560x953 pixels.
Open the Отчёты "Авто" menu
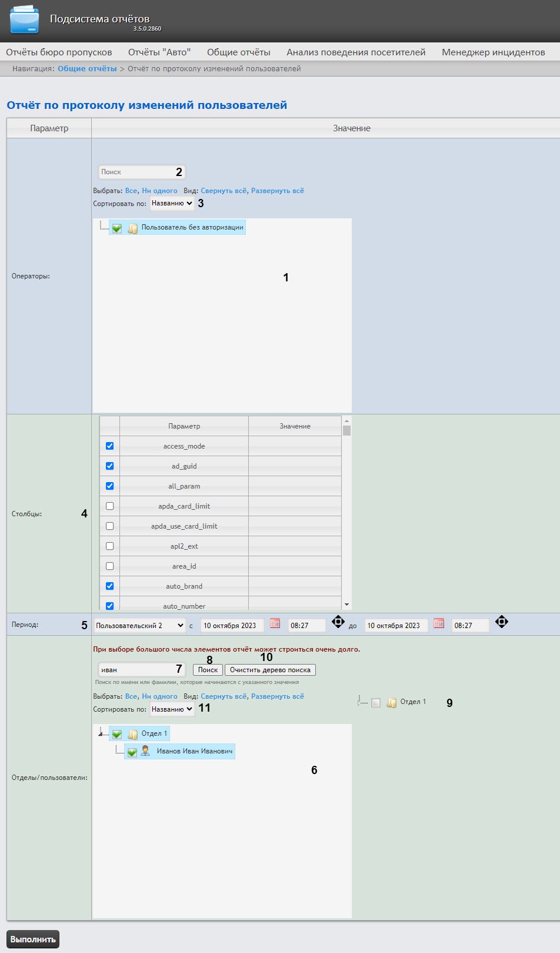click(159, 52)
